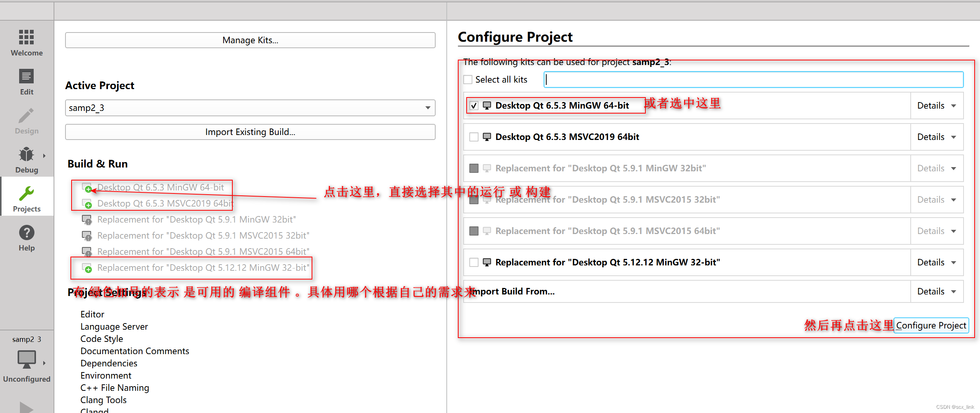Click the Manage Kits button

(x=250, y=40)
